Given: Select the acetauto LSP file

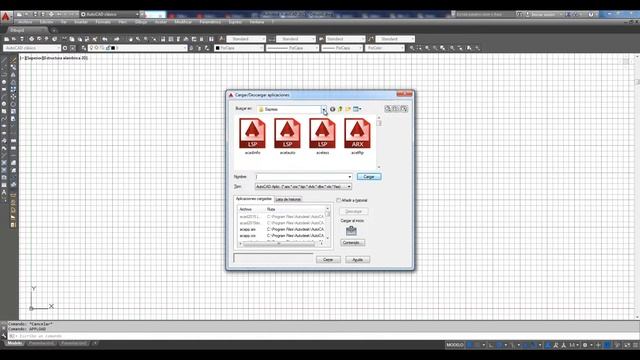Looking at the screenshot, I should pos(287,136).
